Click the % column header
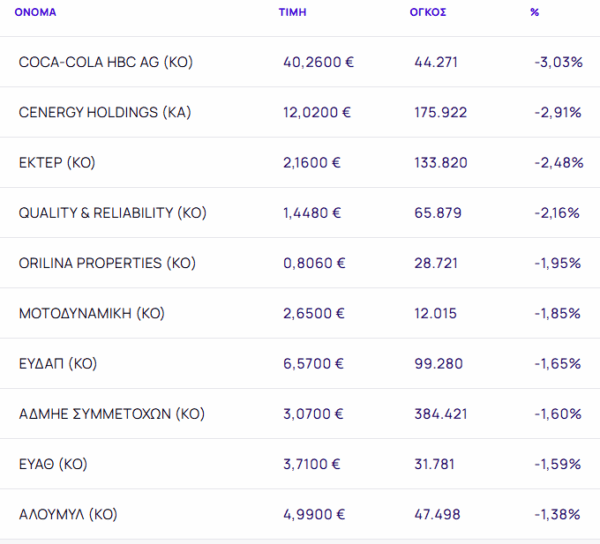 pyautogui.click(x=535, y=12)
